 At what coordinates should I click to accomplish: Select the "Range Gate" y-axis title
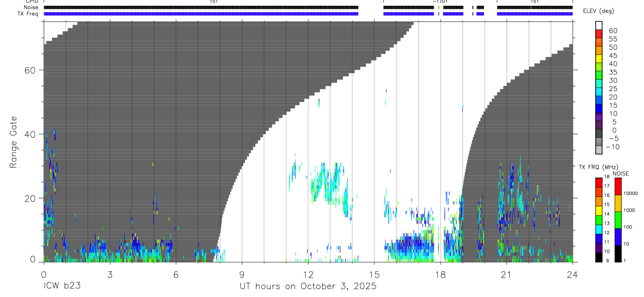14,142
